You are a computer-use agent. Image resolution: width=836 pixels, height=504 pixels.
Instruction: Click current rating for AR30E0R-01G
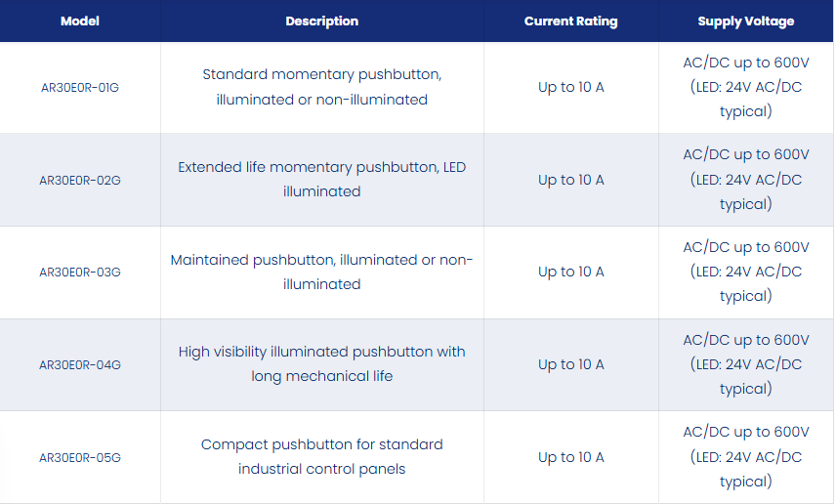tap(571, 87)
